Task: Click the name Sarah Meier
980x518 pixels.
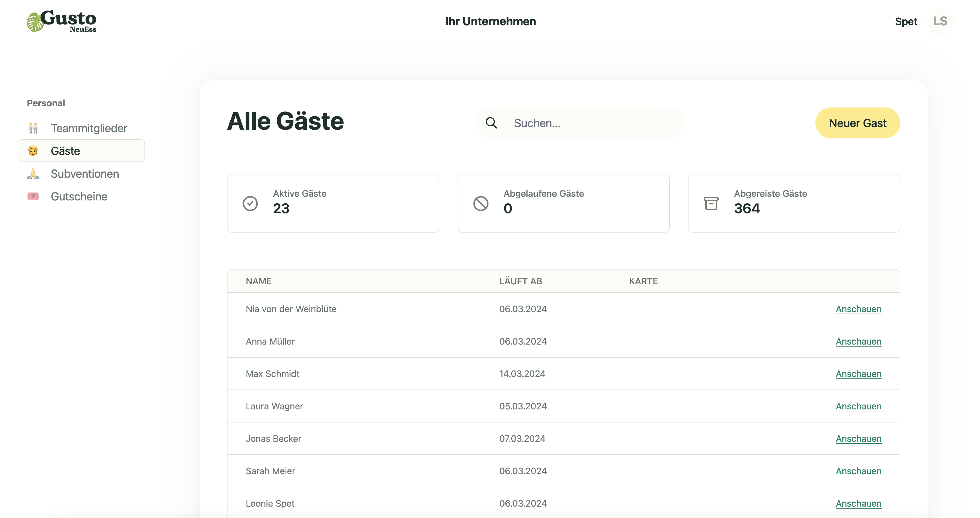Action: coord(270,471)
